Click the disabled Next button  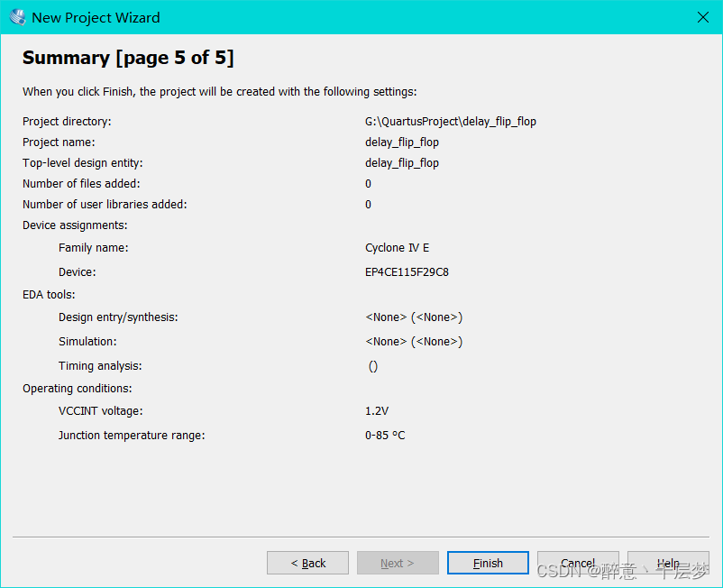coord(398,563)
